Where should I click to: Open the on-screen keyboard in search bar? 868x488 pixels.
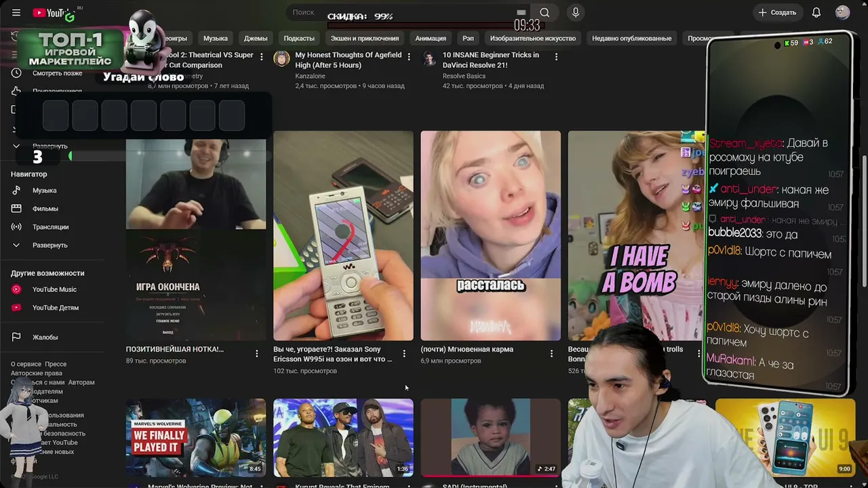[x=521, y=12]
